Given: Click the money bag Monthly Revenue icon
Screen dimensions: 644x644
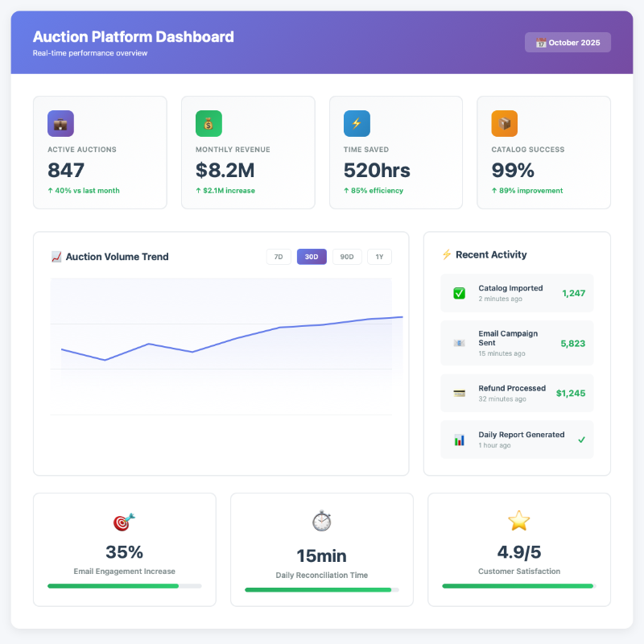Looking at the screenshot, I should (208, 123).
